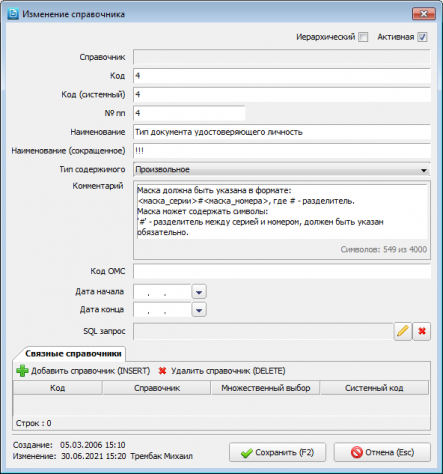The image size is (443, 474).
Task: Click the document icon in the title bar
Action: [x=13, y=14]
